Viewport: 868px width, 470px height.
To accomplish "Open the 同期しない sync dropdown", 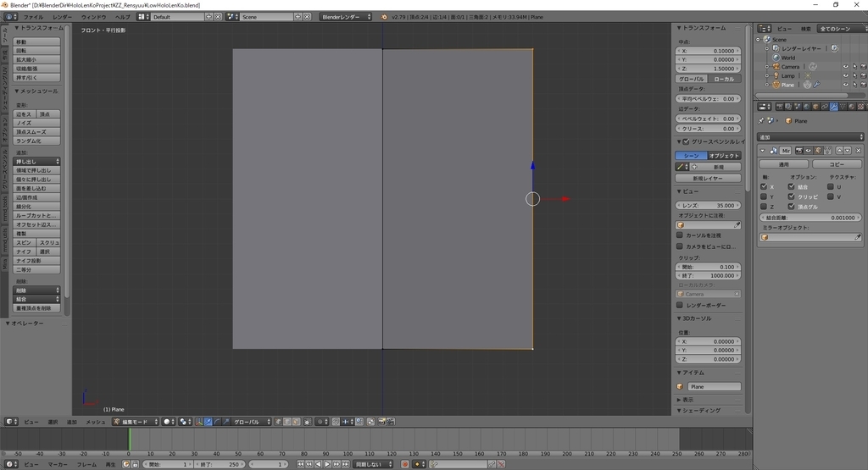I will click(374, 464).
